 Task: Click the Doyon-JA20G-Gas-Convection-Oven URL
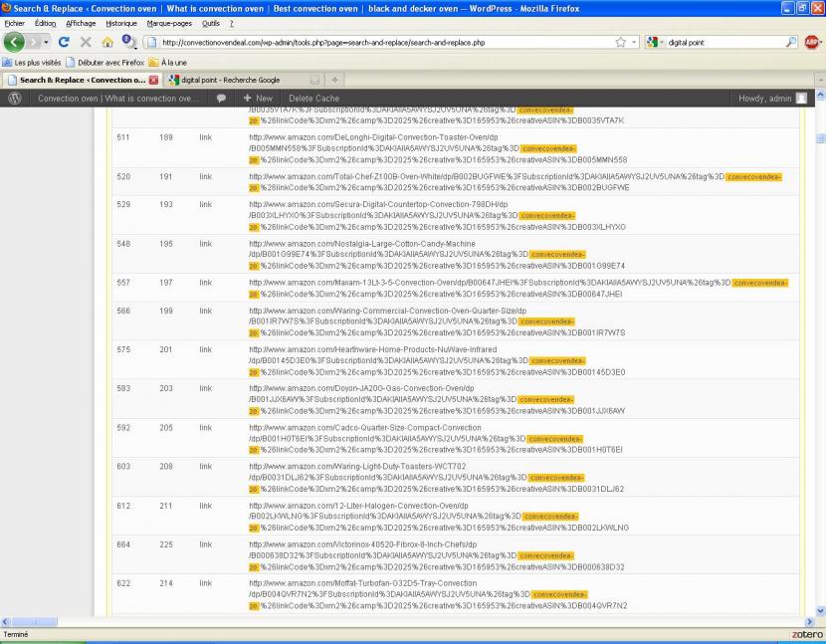coord(437,399)
